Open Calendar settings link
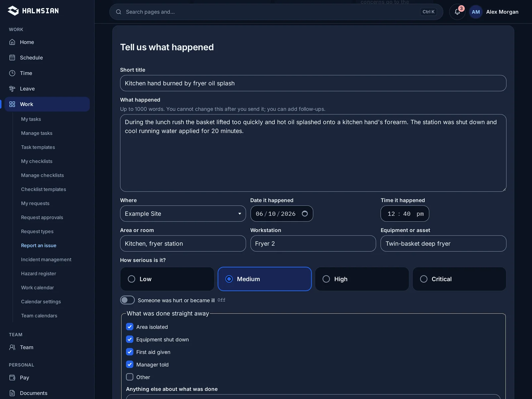The image size is (532, 399). (41, 302)
